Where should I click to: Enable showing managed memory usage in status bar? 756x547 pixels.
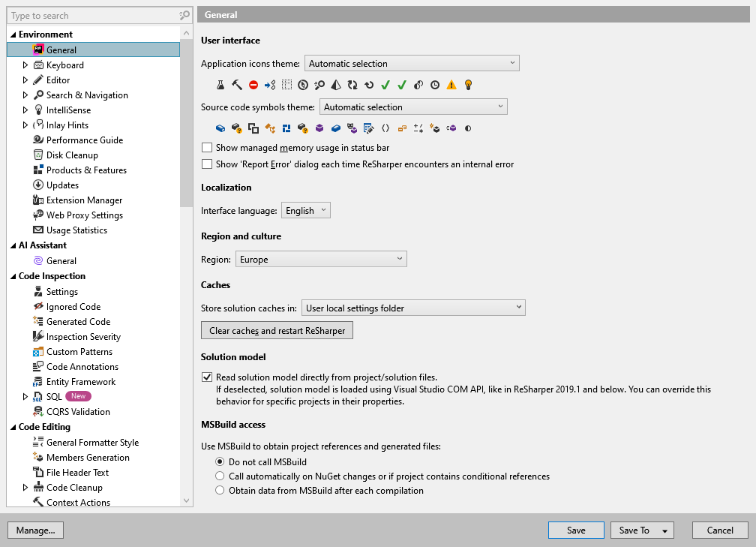(207, 148)
